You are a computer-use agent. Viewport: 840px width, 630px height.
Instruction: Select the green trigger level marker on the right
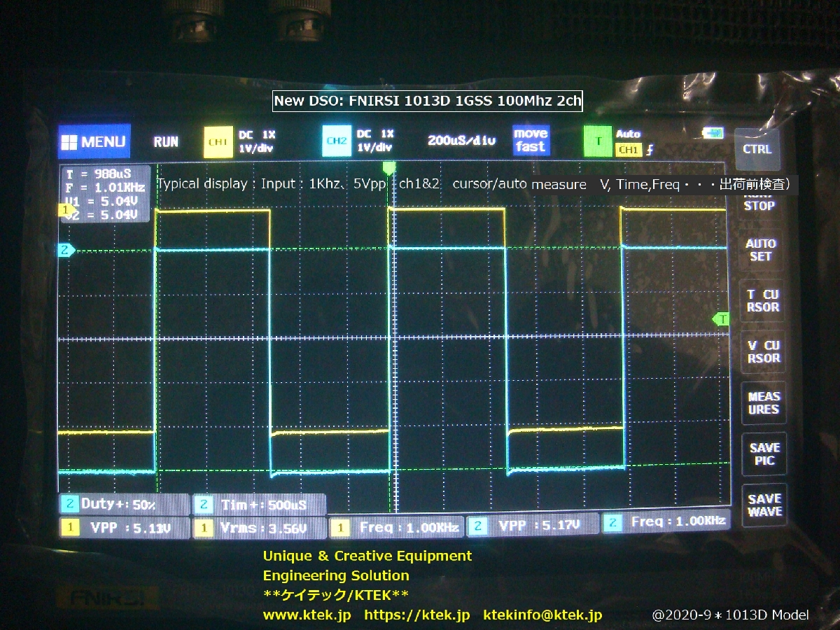720,319
